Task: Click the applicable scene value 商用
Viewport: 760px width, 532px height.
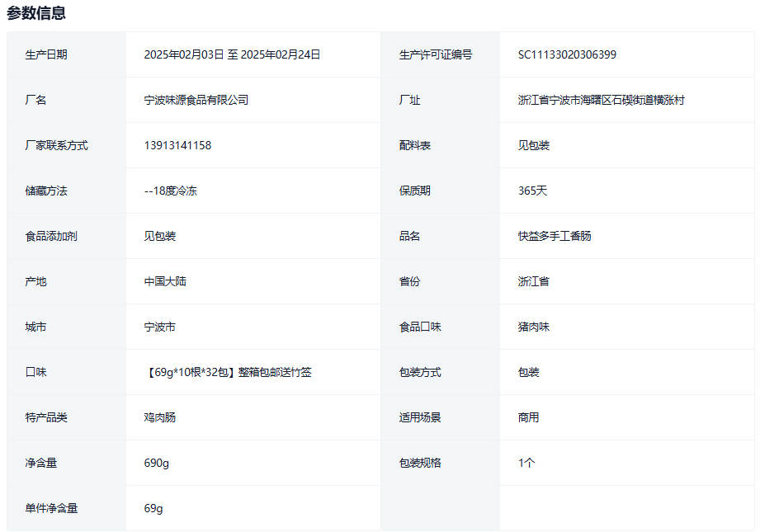Action: [x=528, y=417]
